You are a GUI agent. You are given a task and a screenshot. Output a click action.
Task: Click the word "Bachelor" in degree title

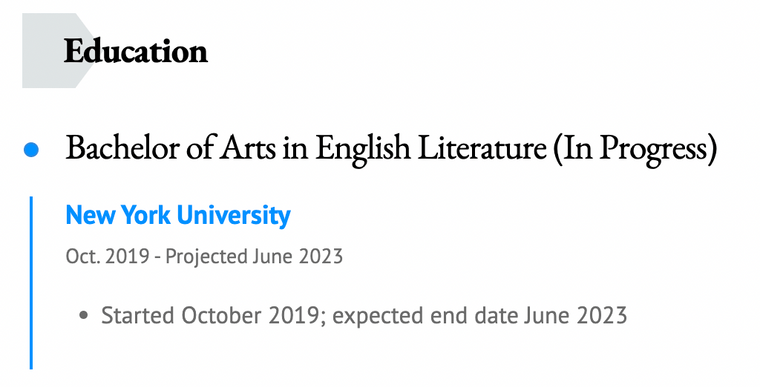pyautogui.click(x=124, y=147)
